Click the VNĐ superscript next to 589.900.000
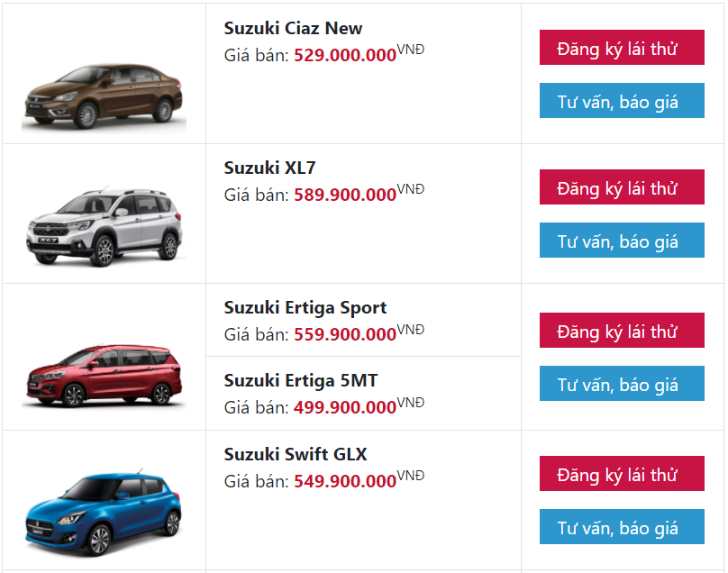 coord(409,188)
